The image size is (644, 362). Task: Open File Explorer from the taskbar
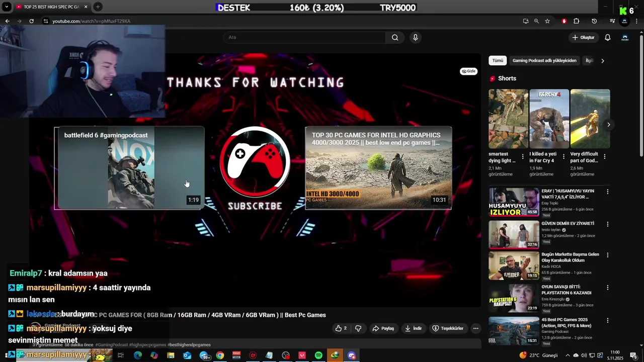(171, 355)
